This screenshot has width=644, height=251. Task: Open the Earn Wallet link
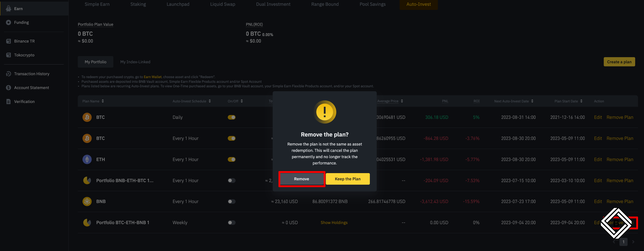152,77
